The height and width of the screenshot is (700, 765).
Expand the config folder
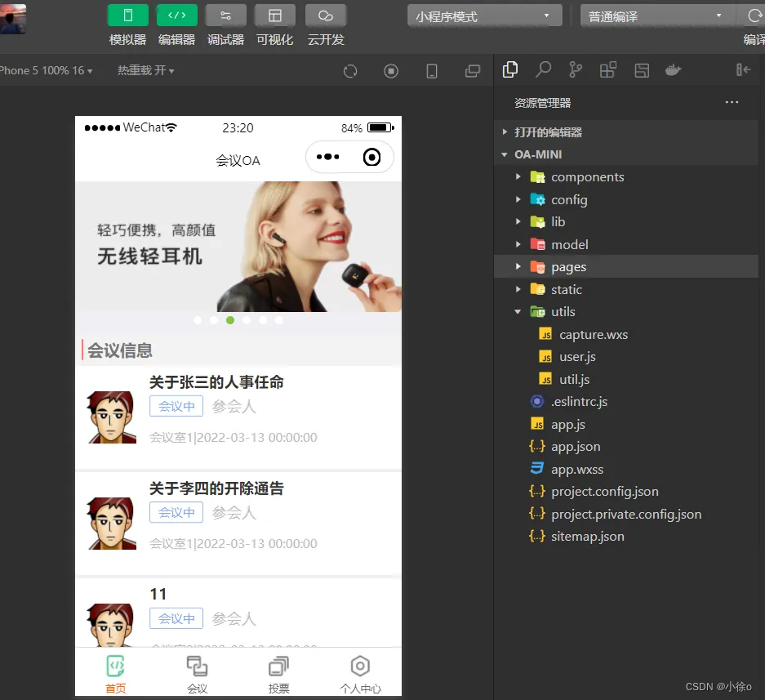[x=626, y=199]
